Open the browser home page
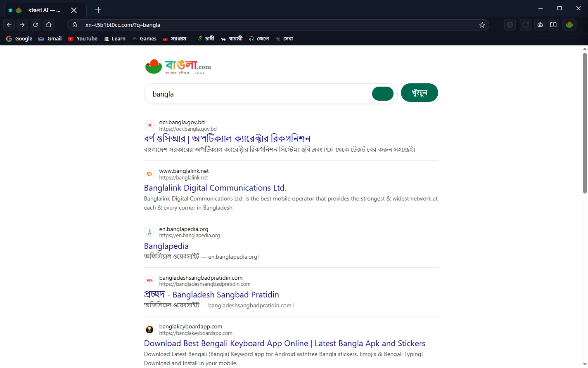 pyautogui.click(x=49, y=25)
